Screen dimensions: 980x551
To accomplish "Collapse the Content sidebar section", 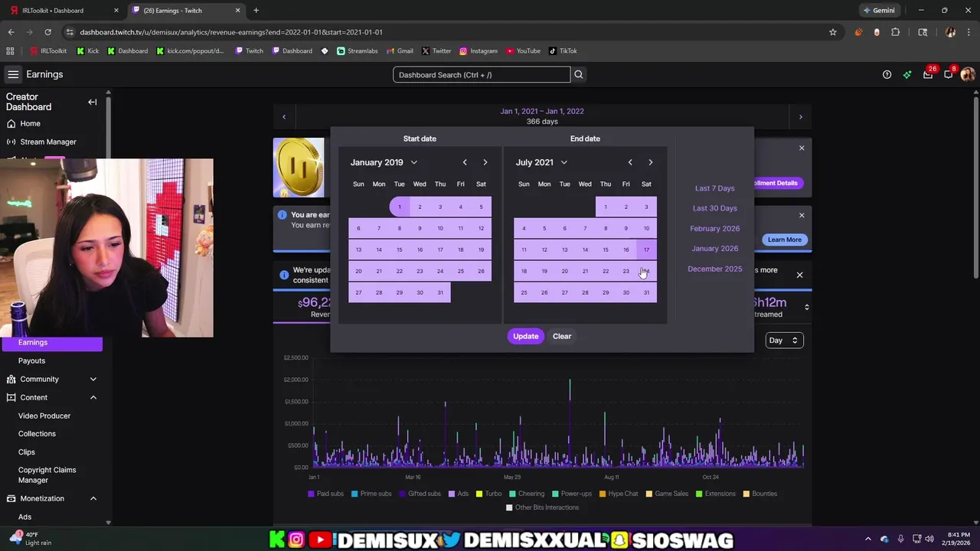I will (x=93, y=397).
